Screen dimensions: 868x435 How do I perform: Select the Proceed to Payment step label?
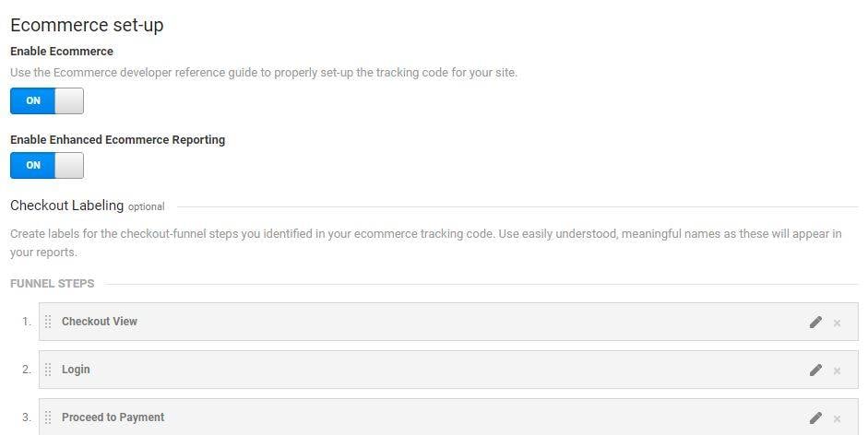pos(113,417)
